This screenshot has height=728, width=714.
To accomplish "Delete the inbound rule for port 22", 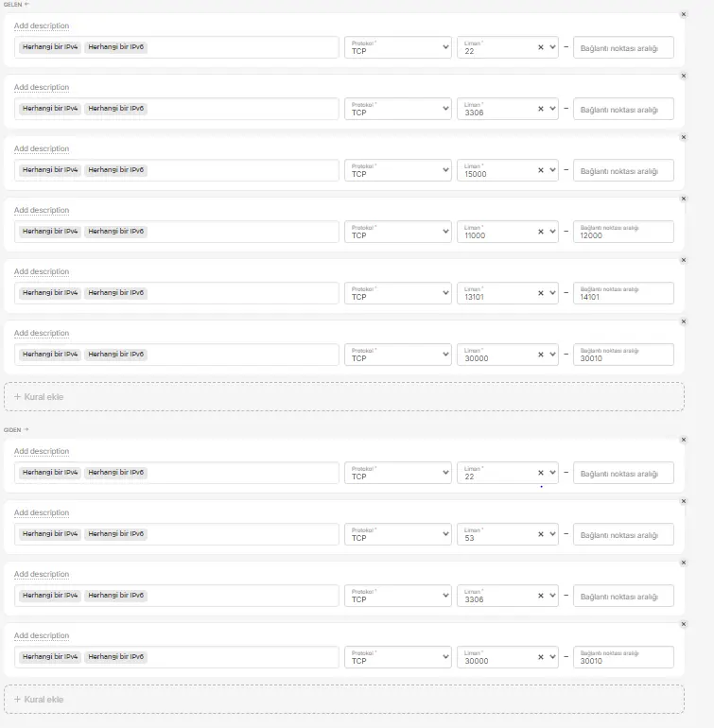I will click(684, 14).
